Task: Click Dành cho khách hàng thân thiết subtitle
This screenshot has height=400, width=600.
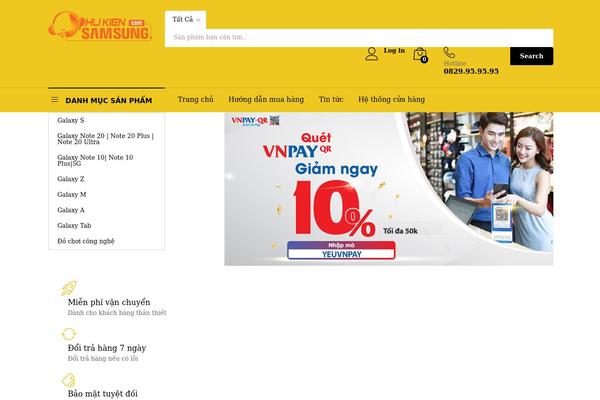Action: [117, 313]
